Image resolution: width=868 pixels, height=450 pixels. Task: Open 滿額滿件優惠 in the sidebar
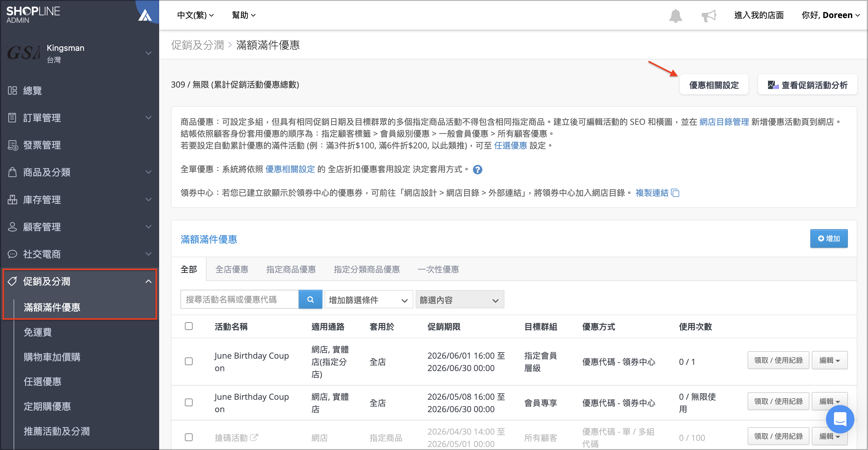[x=52, y=307]
